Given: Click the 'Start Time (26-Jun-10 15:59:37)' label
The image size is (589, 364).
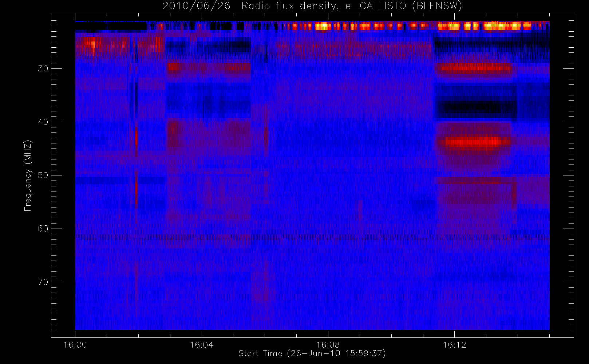Looking at the screenshot, I should (312, 353).
